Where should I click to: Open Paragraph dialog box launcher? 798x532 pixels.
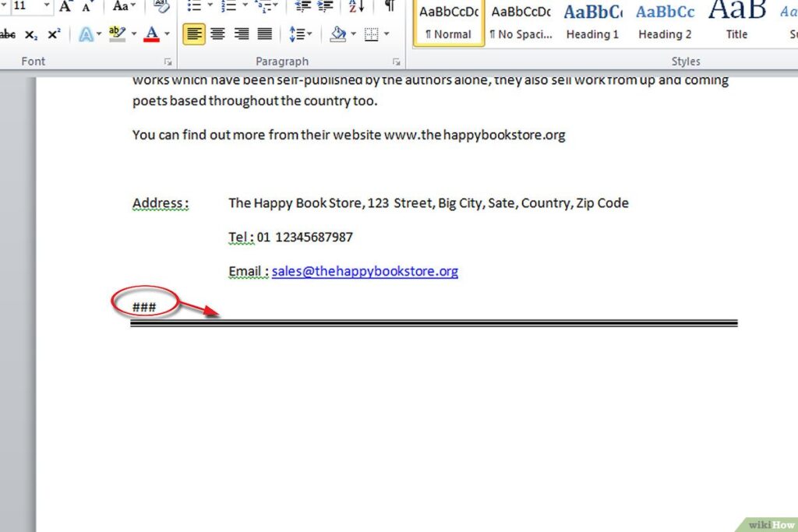click(396, 62)
